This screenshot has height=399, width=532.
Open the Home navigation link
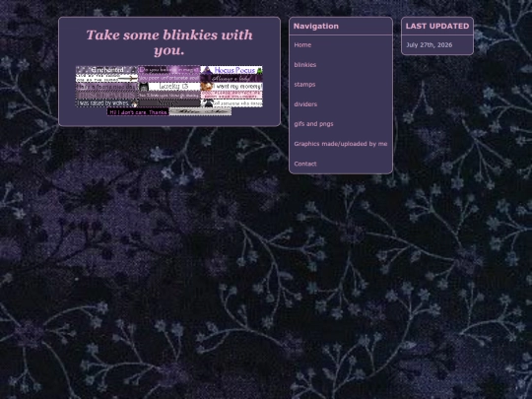tap(302, 44)
